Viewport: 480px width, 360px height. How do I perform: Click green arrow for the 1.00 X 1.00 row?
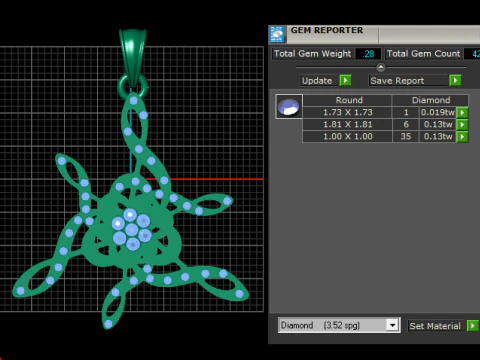[x=462, y=137]
